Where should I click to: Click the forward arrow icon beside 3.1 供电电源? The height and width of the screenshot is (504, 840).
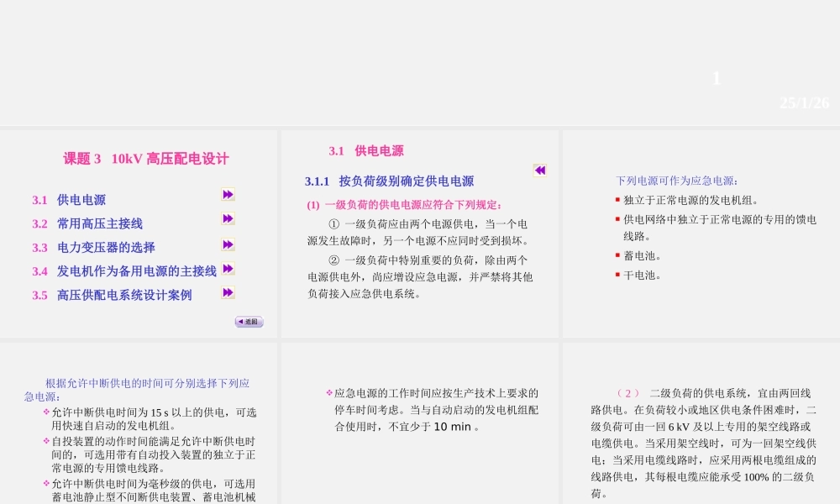(228, 194)
